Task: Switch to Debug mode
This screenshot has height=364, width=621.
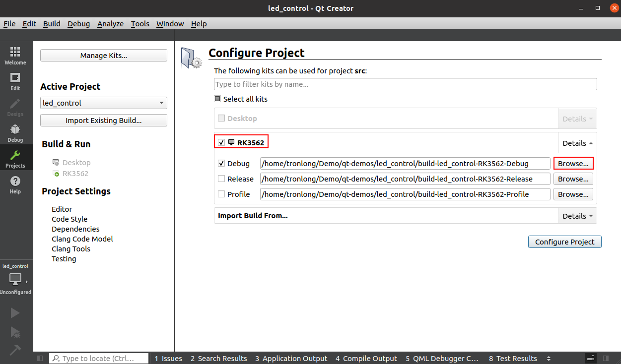Action: (15, 133)
